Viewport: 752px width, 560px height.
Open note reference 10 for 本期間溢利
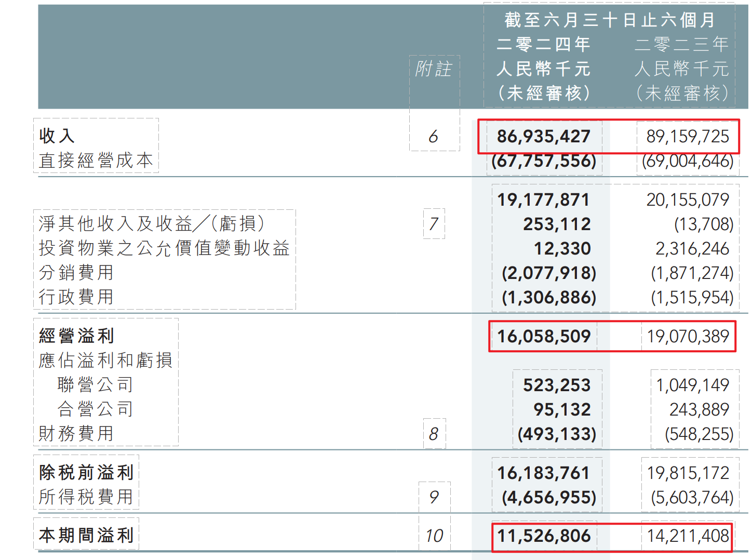coord(434,536)
